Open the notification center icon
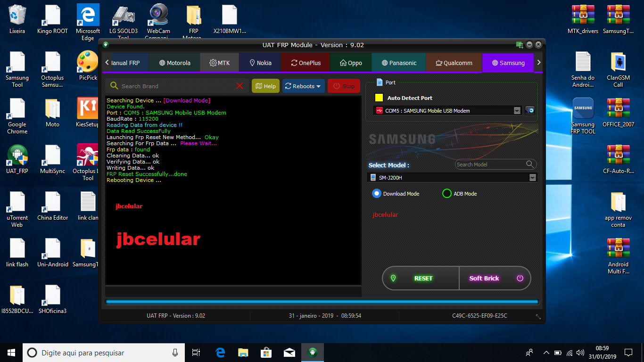644x362 pixels. 628,353
